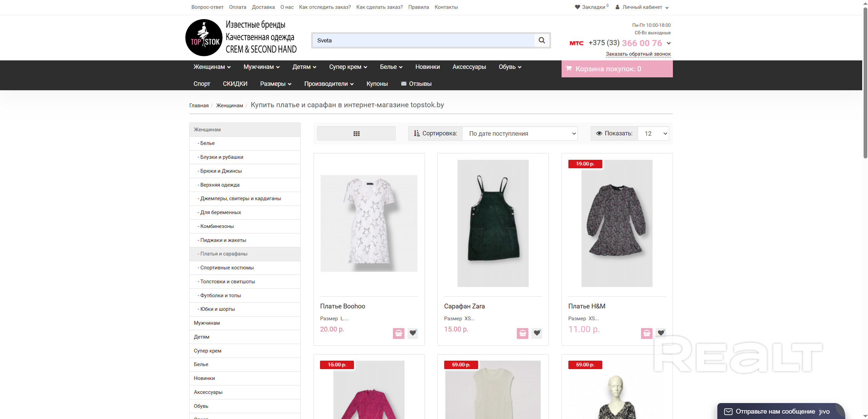Viewport: 868px width, 419px height.
Task: Select Блузки и рубашки category
Action: (x=222, y=157)
